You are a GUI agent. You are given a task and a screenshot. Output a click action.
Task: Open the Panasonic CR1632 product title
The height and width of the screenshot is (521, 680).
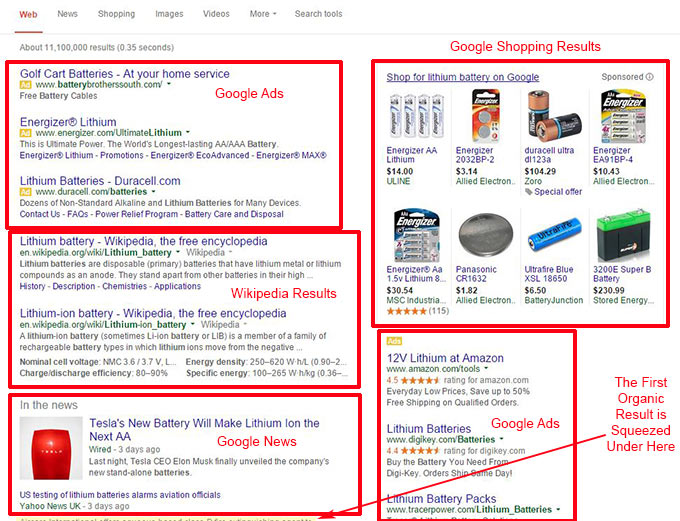click(476, 274)
